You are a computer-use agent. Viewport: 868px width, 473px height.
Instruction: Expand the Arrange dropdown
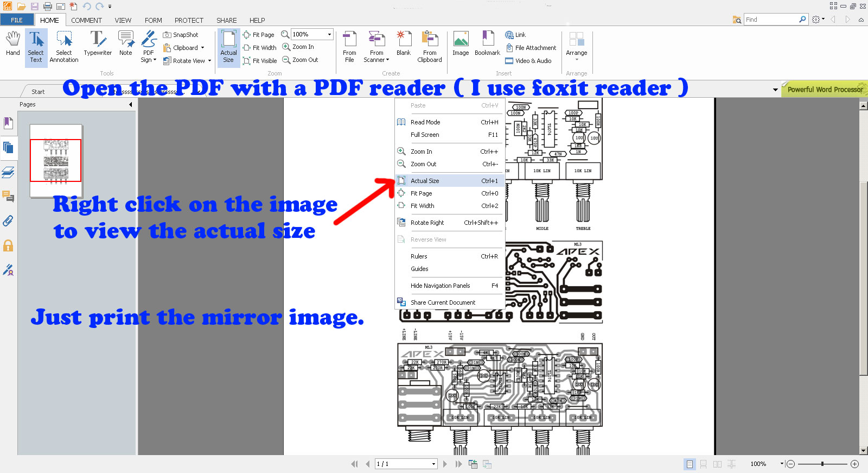(x=577, y=60)
